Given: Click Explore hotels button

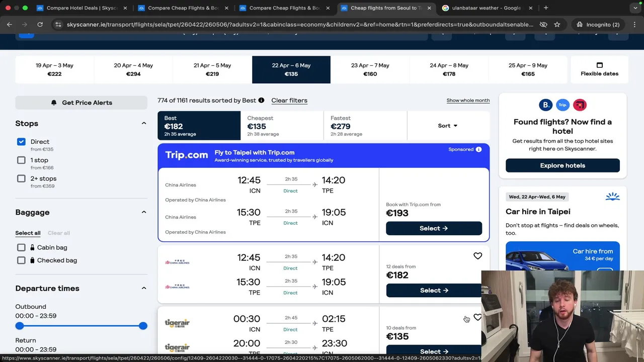Looking at the screenshot, I should pyautogui.click(x=562, y=165).
